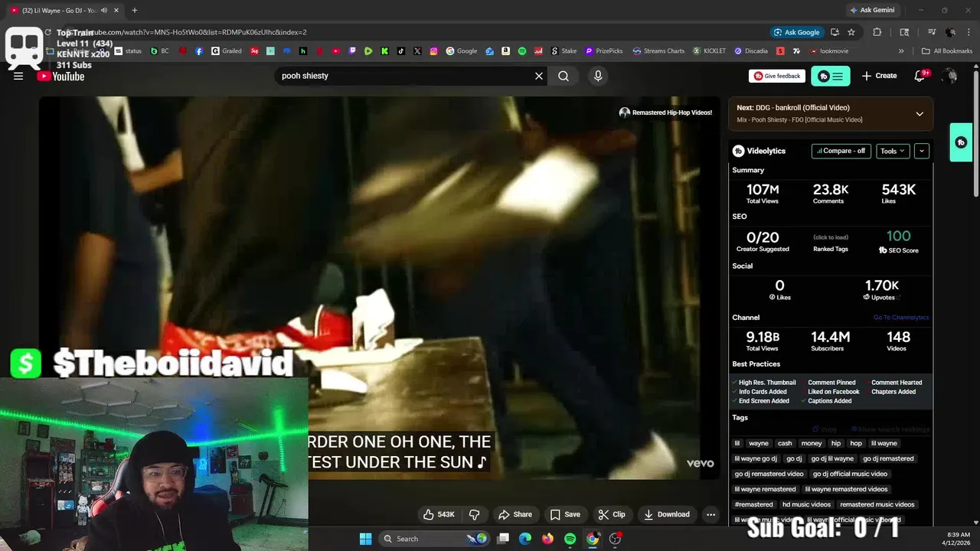Screen dimensions: 980x551
Task: Select the 'hd music videos' tag
Action: (806, 504)
